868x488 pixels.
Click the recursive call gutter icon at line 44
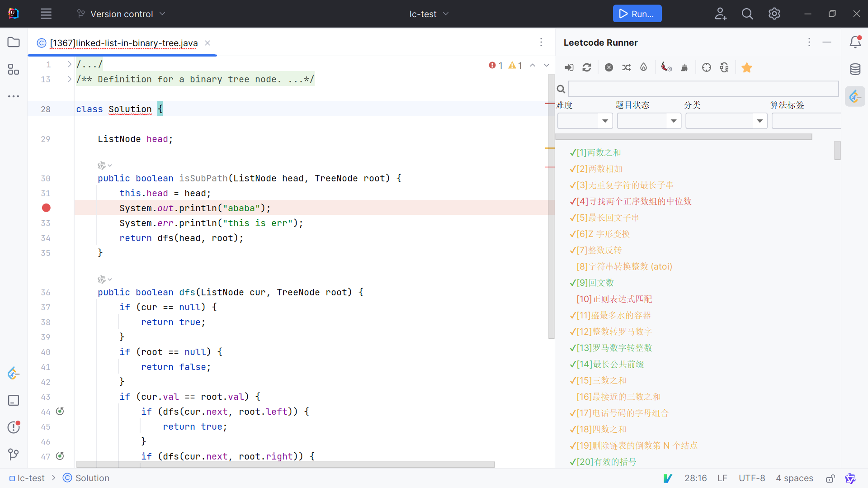60,411
